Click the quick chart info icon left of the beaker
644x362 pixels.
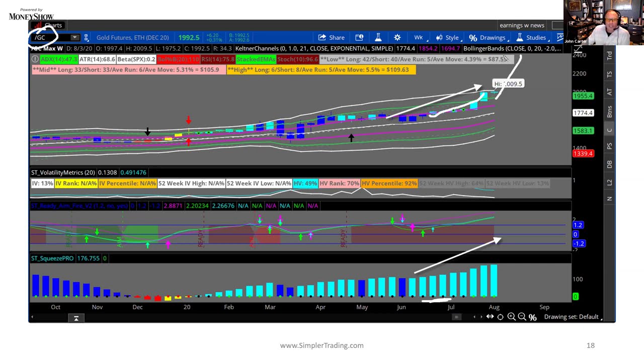[x=359, y=38]
